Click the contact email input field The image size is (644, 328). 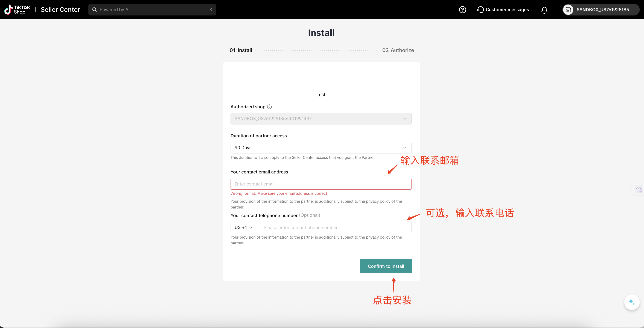tap(321, 184)
